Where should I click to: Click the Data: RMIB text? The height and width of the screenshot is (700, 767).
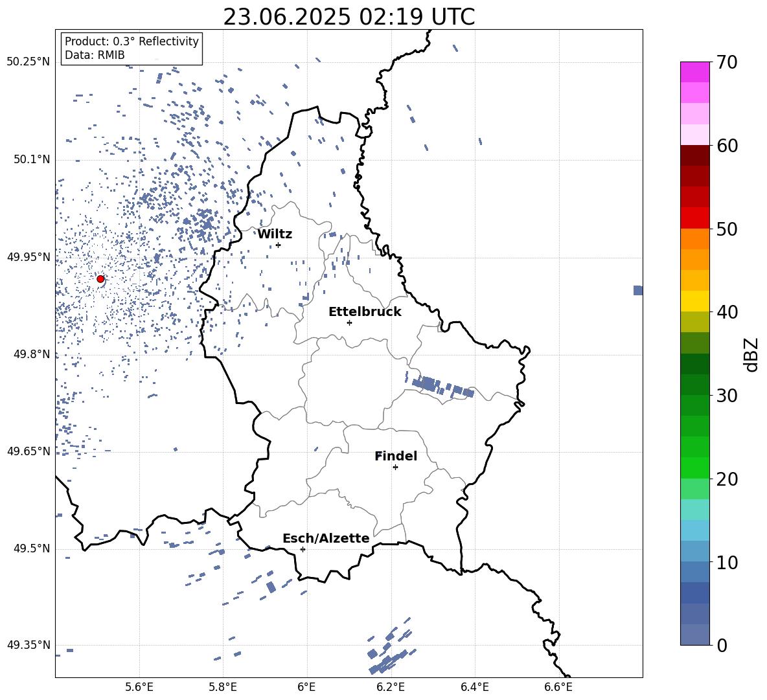[95, 55]
